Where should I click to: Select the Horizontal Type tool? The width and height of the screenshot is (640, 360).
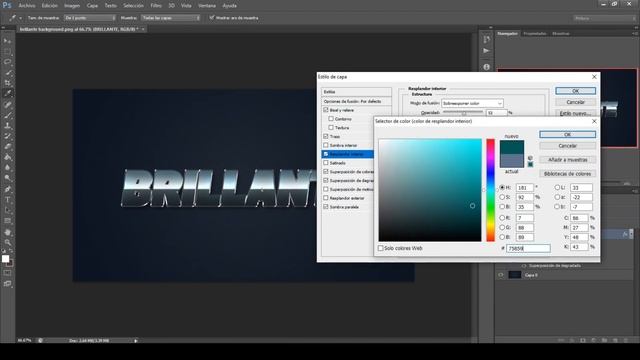coord(7,200)
